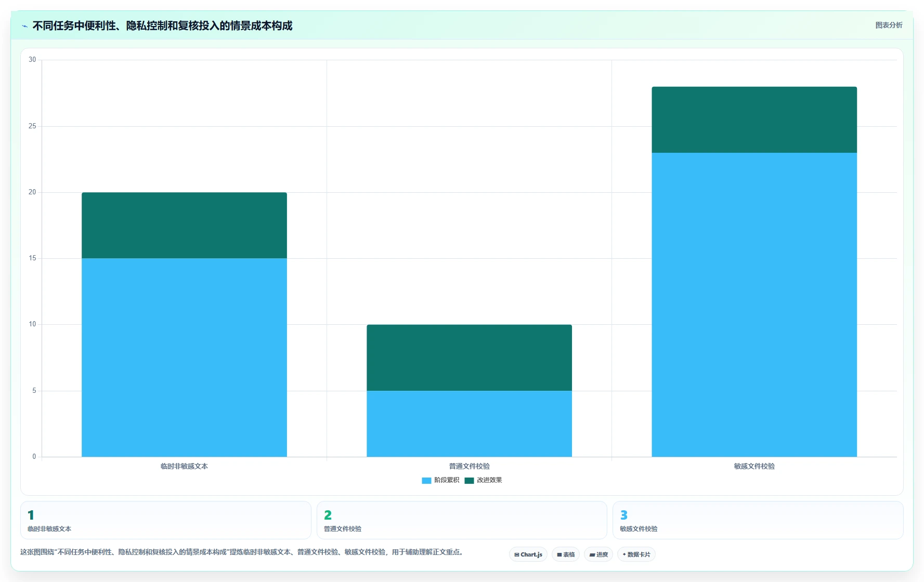Image resolution: width=924 pixels, height=582 pixels.
Task: Click the y-axis value 25
Action: coord(32,126)
